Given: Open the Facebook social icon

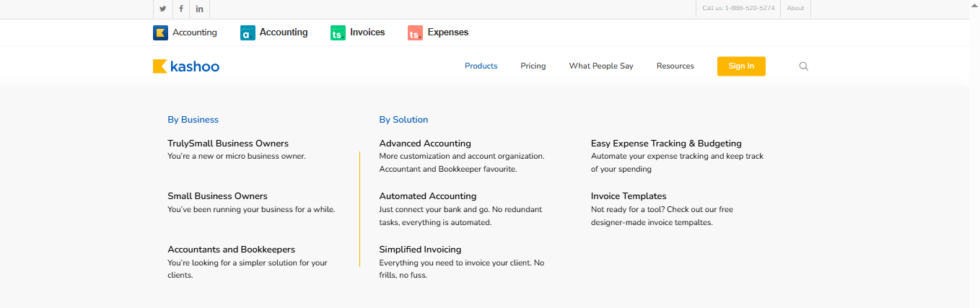Looking at the screenshot, I should (x=181, y=9).
